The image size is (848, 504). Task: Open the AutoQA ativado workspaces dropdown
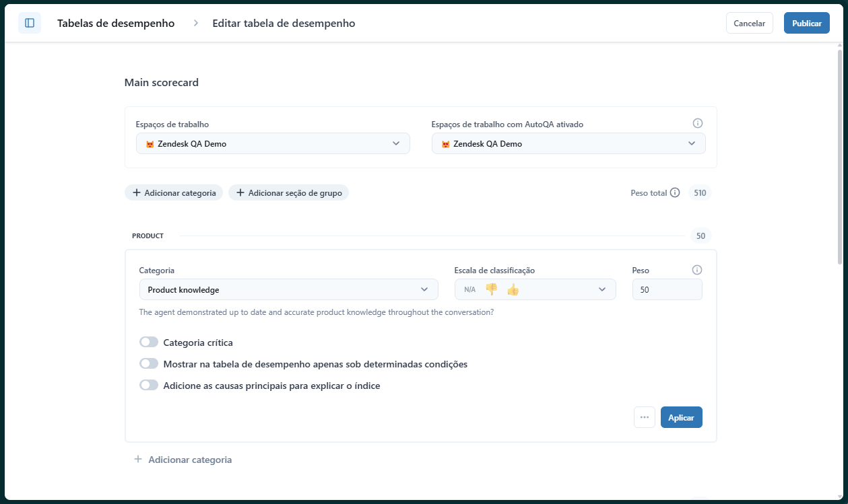(568, 143)
